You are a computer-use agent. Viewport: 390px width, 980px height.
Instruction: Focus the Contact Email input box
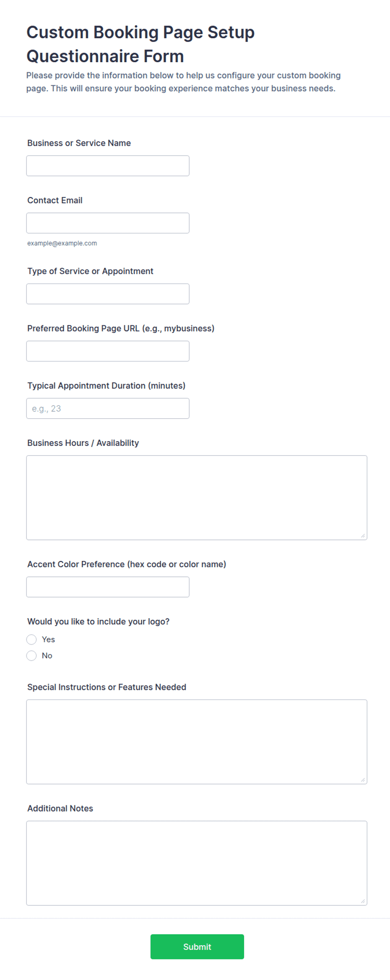coord(108,223)
